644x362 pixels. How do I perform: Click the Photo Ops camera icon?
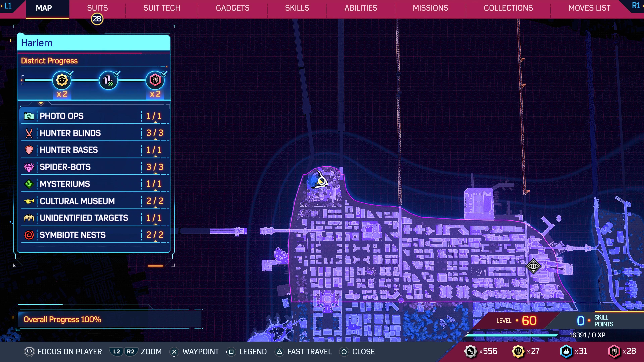tap(29, 116)
